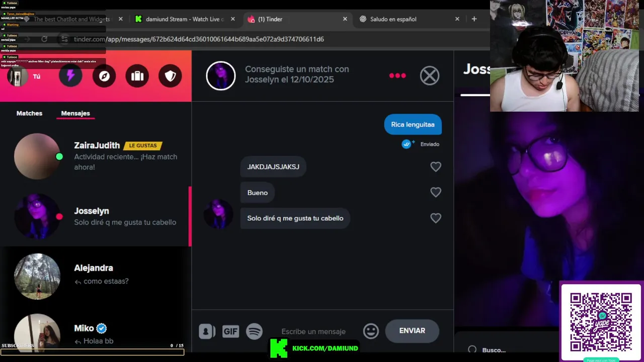The width and height of the screenshot is (644, 362).
Task: Open the GIF picker
Action: [230, 331]
